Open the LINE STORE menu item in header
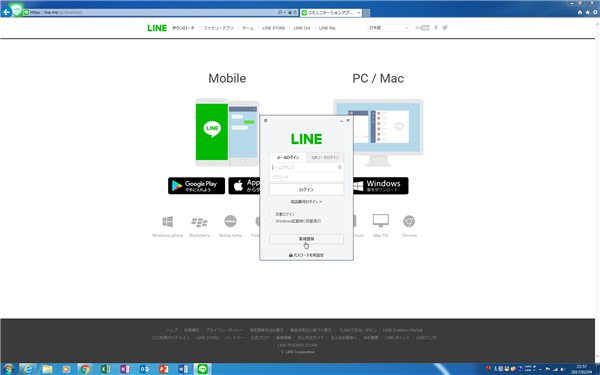Viewport: 600px width, 375px height. [x=274, y=28]
